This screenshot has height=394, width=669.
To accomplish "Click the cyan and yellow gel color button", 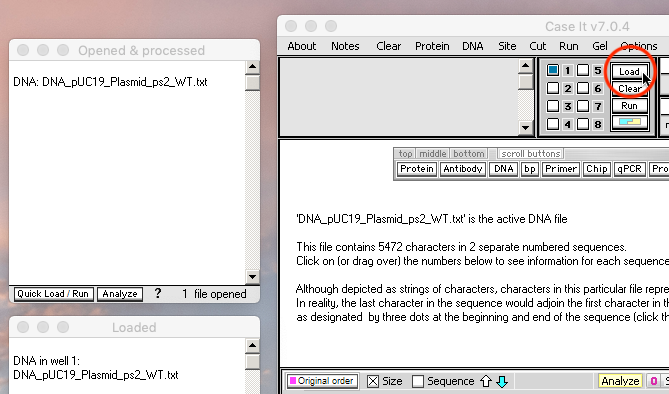I will tap(630, 123).
